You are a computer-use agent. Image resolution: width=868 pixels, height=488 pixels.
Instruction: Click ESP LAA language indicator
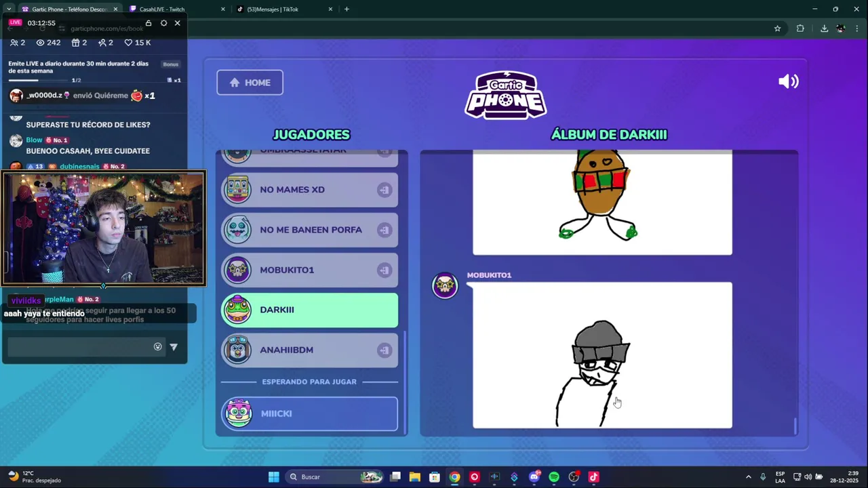(x=780, y=477)
